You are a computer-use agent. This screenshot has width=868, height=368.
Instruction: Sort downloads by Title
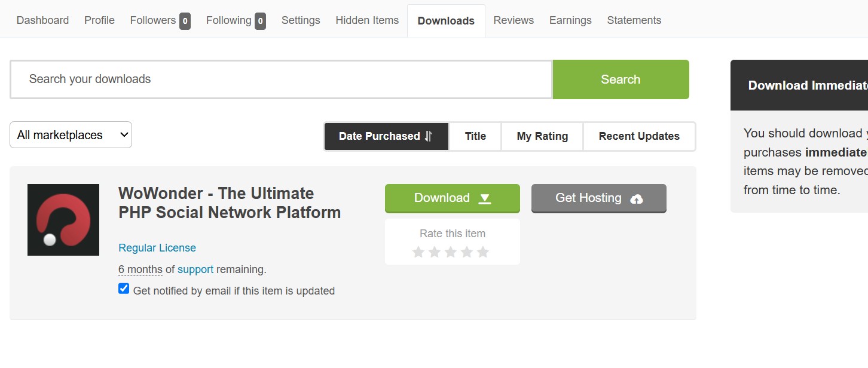click(x=475, y=136)
